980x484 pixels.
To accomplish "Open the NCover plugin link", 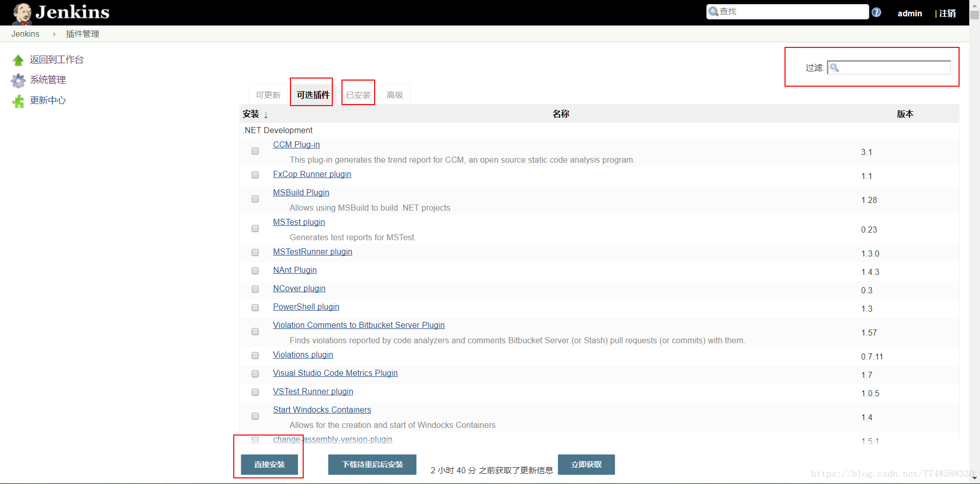I will point(299,289).
